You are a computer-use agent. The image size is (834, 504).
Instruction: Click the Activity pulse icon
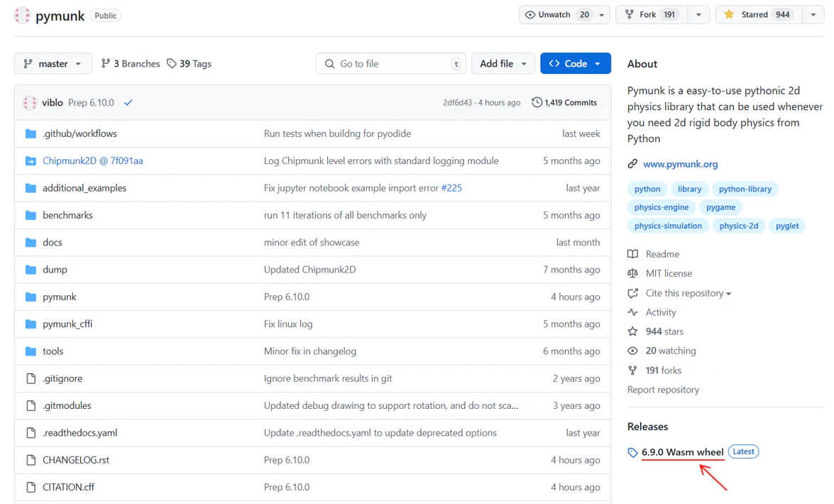coord(632,312)
